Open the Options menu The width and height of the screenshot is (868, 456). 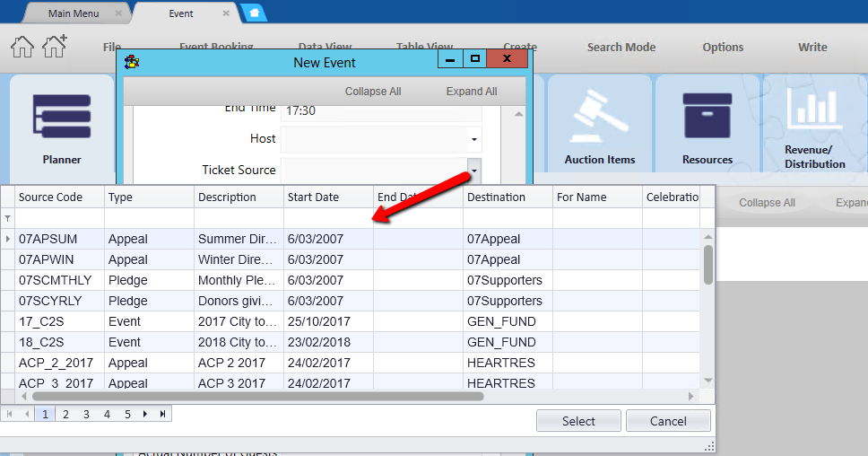(x=723, y=48)
